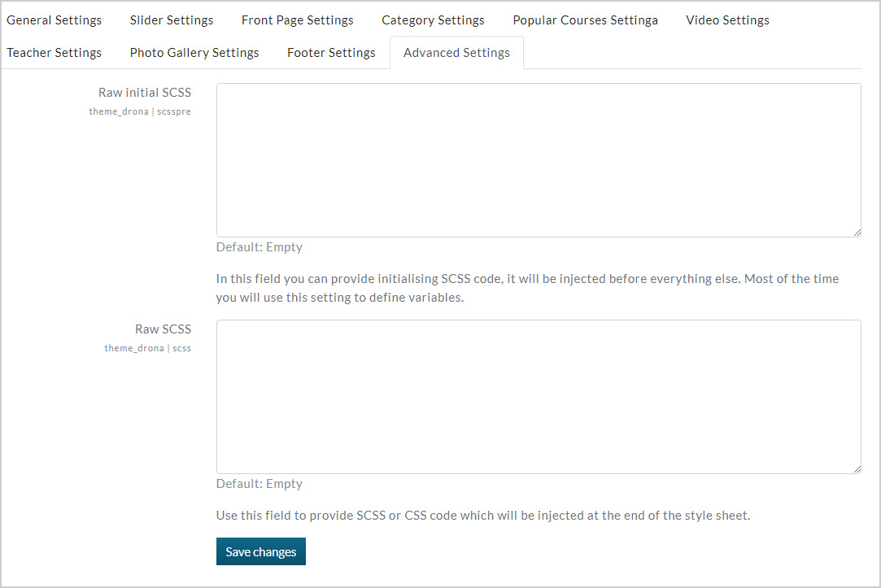Click the Raw initial SCSS label

tap(145, 93)
